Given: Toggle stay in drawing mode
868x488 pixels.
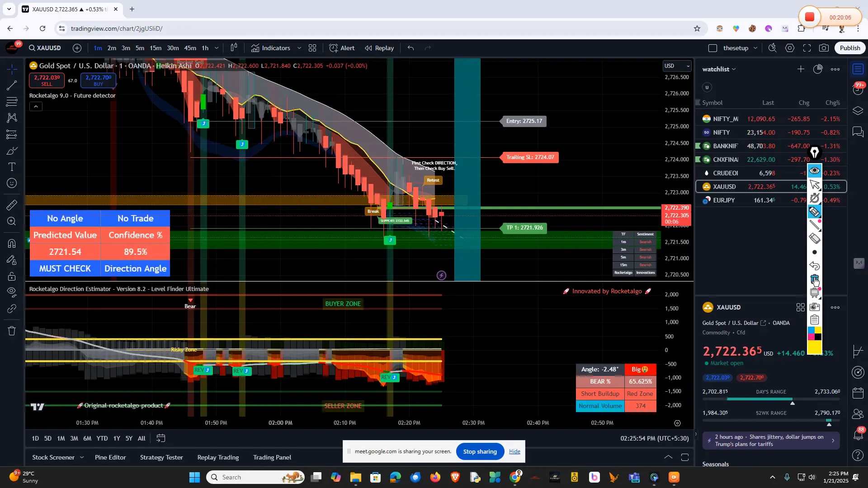Looking at the screenshot, I should pos(12,260).
